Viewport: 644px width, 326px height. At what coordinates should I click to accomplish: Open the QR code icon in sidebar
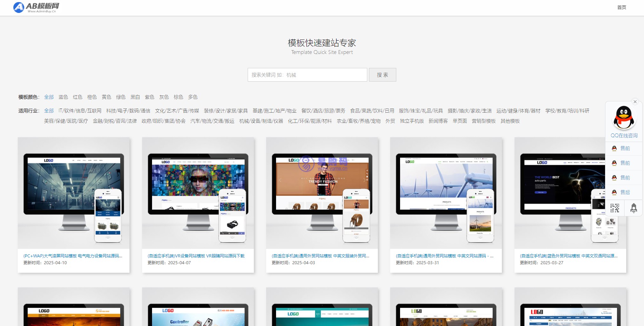[x=615, y=208]
